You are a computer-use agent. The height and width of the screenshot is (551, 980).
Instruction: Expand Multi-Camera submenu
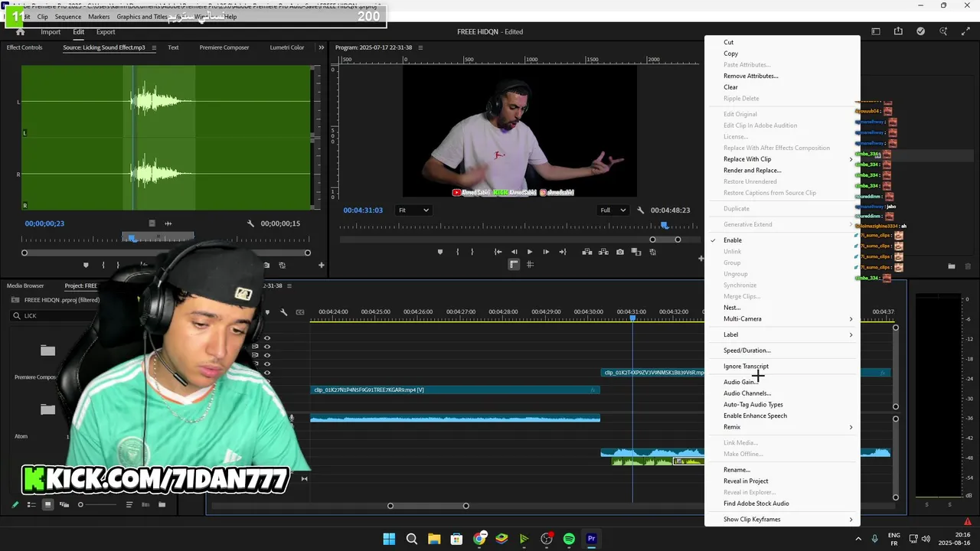(782, 319)
